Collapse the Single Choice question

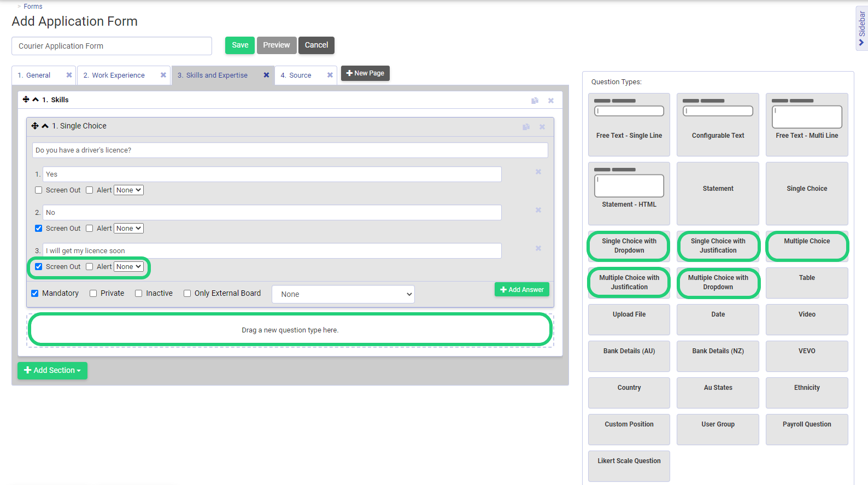[45, 126]
